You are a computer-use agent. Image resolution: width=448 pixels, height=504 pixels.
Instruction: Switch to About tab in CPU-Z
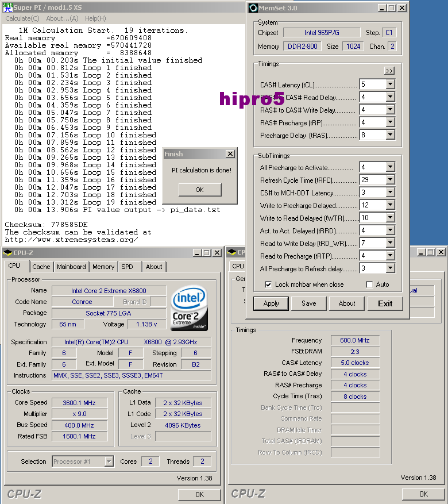[x=154, y=267]
